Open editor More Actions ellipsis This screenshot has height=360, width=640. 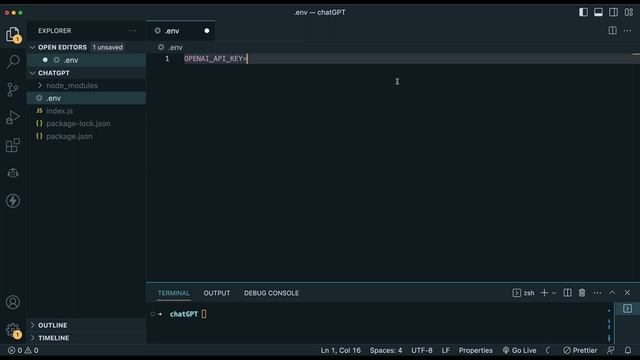click(627, 31)
